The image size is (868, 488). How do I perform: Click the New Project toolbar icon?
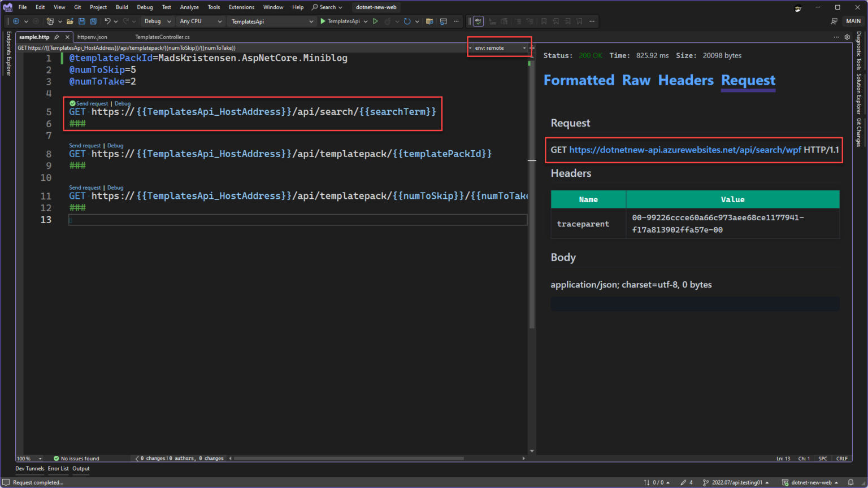click(50, 21)
